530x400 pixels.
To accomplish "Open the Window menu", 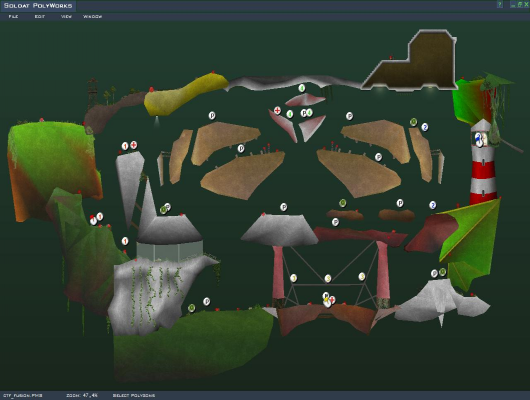I will (x=93, y=16).
